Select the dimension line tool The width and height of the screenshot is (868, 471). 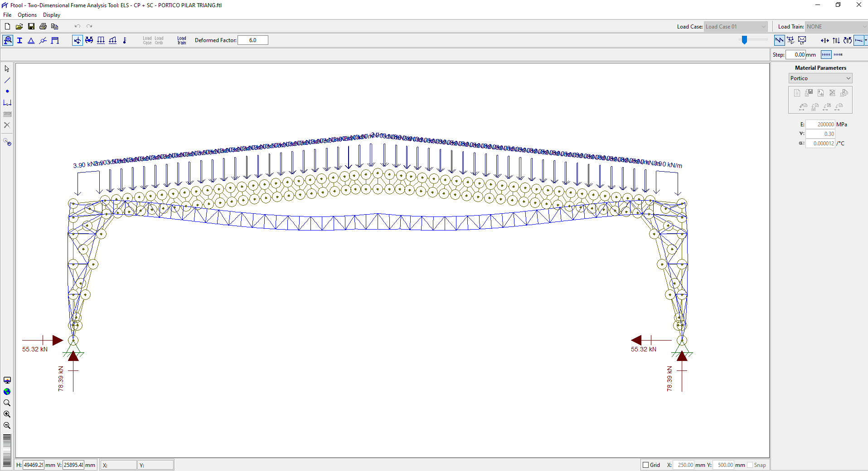[x=7, y=103]
